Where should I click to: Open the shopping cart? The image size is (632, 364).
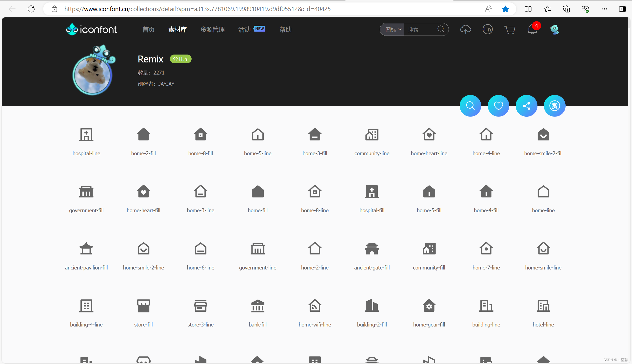(x=510, y=30)
